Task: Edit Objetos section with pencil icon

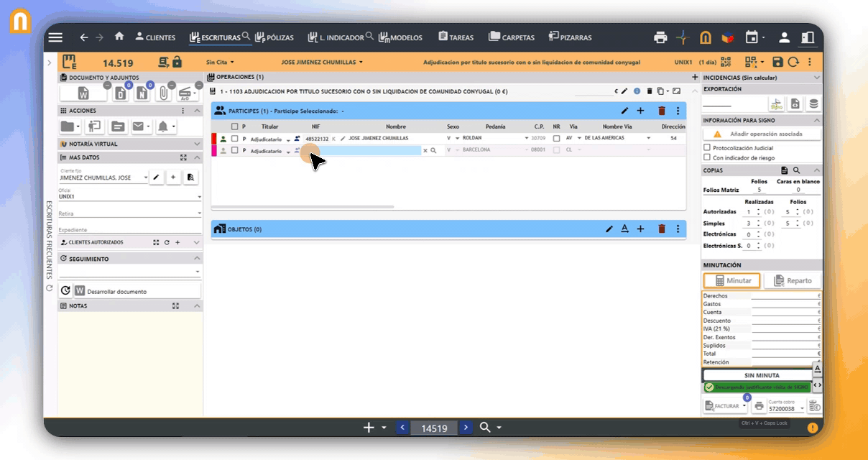Action: coord(609,229)
